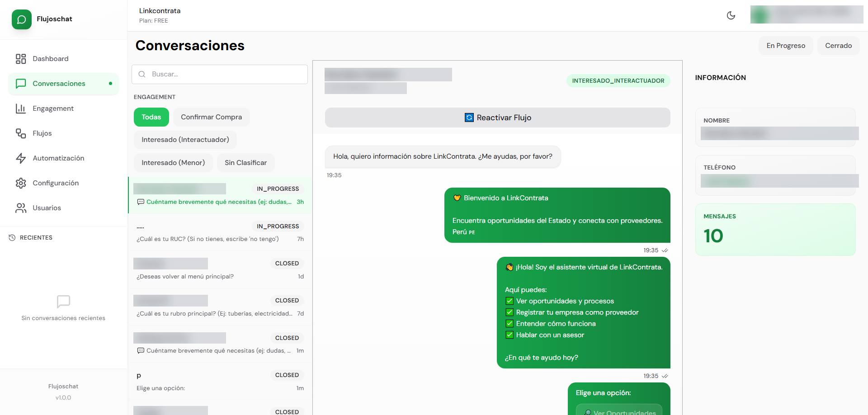This screenshot has width=868, height=415.
Task: Click the Cerrado status button
Action: tap(839, 46)
